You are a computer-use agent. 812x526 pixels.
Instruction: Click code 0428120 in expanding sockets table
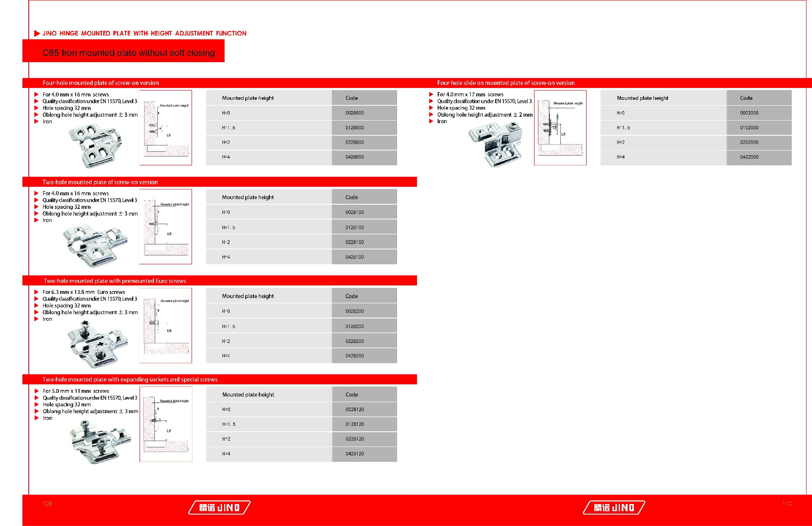354,454
